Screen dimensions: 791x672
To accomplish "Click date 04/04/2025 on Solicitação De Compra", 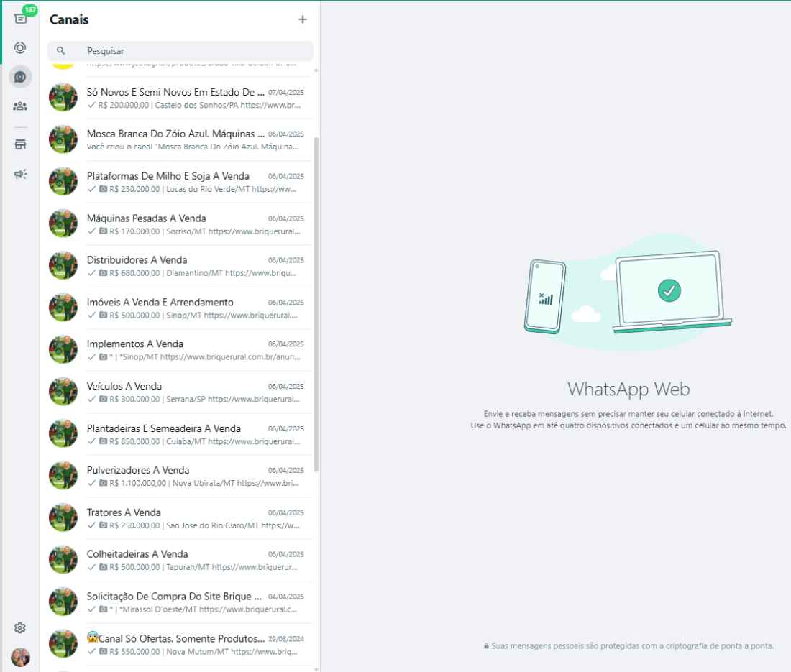I will 286,597.
